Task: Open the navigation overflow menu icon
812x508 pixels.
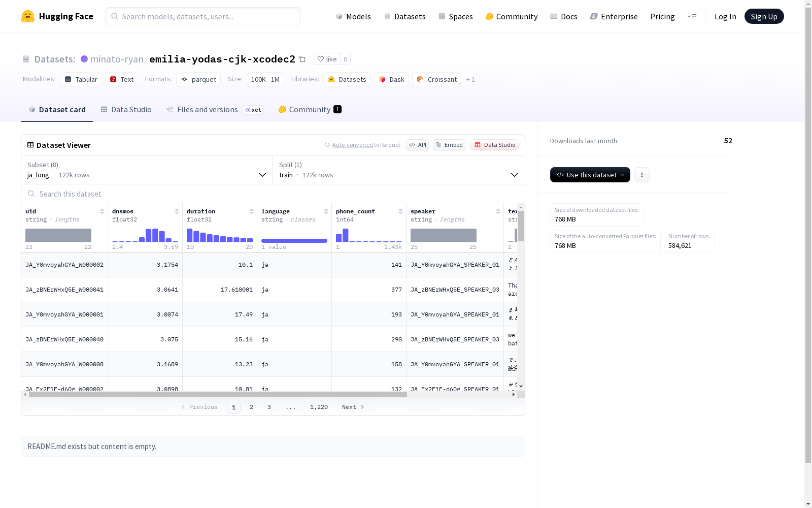Action: click(692, 16)
